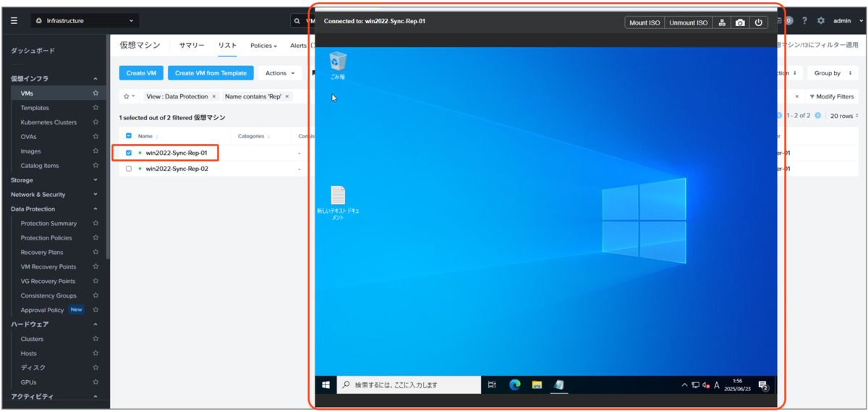Star the VG Recovery Points entry
This screenshot has width=868, height=412.
tap(95, 282)
